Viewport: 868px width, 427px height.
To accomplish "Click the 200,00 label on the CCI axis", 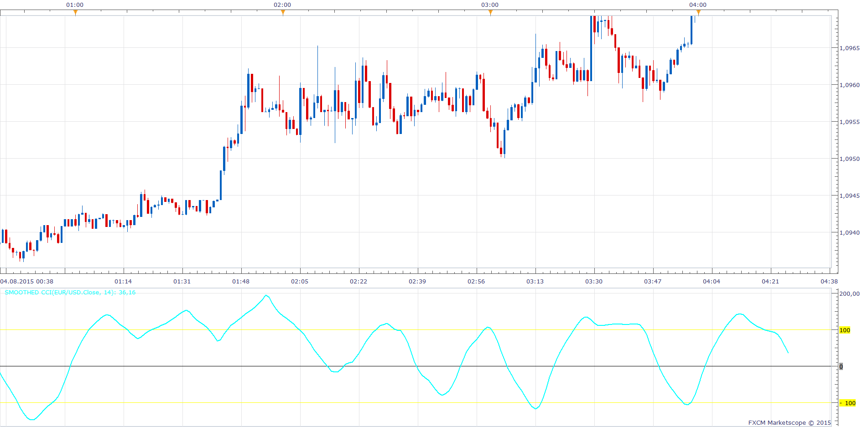I will pos(849,293).
